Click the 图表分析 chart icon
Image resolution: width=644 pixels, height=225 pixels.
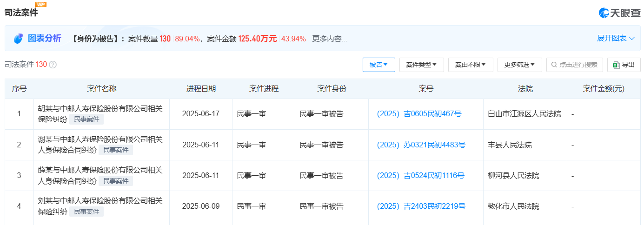pos(18,39)
